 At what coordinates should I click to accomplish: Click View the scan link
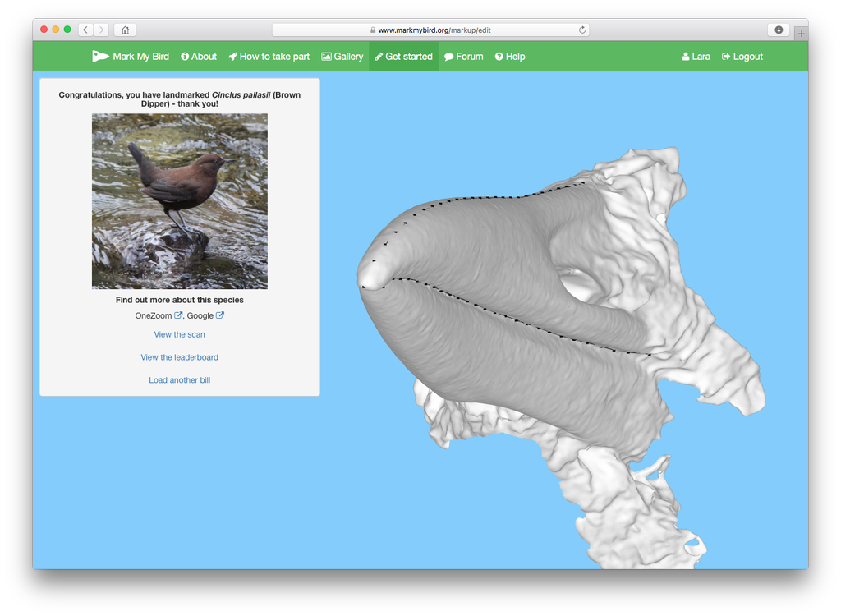(179, 334)
